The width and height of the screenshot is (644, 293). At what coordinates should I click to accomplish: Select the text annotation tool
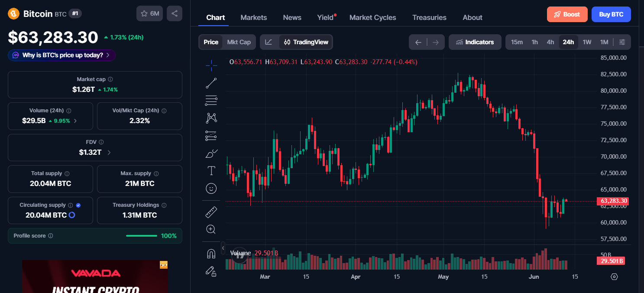point(211,171)
